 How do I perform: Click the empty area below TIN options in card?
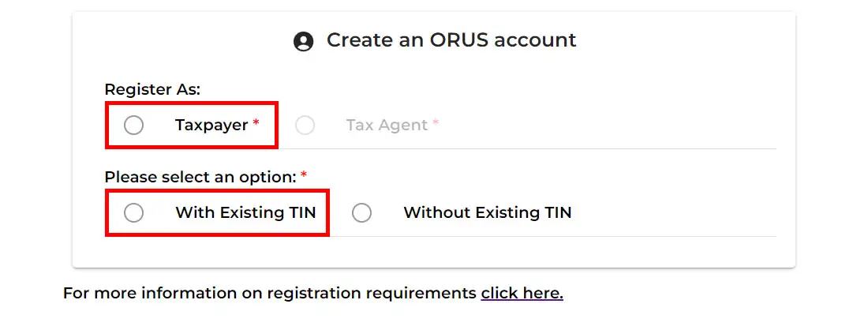click(x=434, y=253)
